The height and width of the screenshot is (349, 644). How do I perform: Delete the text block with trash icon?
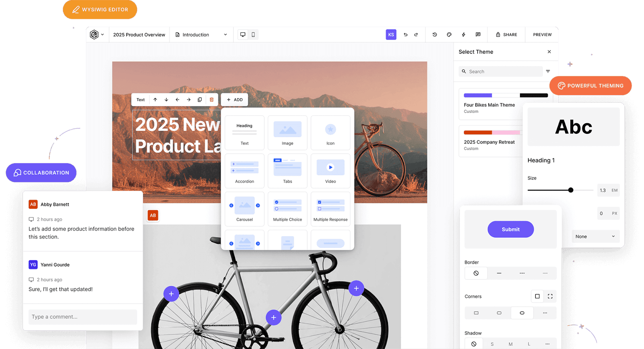pos(212,100)
